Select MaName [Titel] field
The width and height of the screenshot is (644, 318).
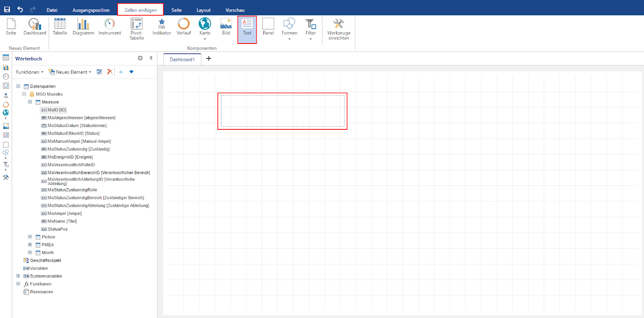pos(59,221)
